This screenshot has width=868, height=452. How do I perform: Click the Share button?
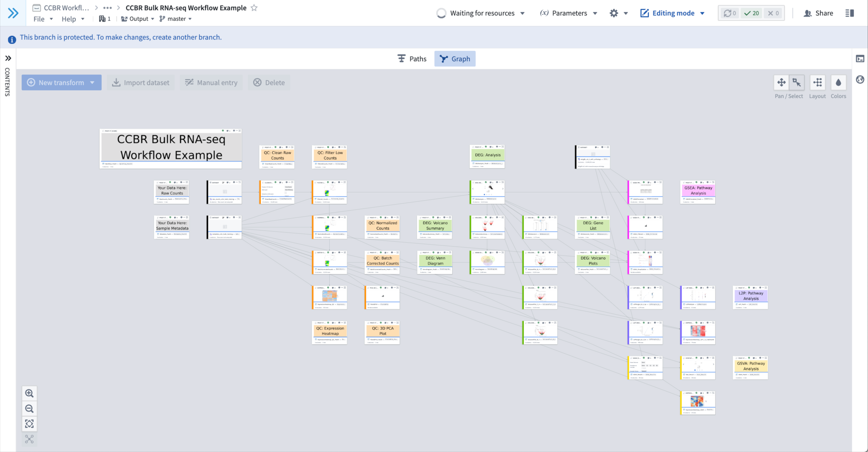click(x=819, y=13)
